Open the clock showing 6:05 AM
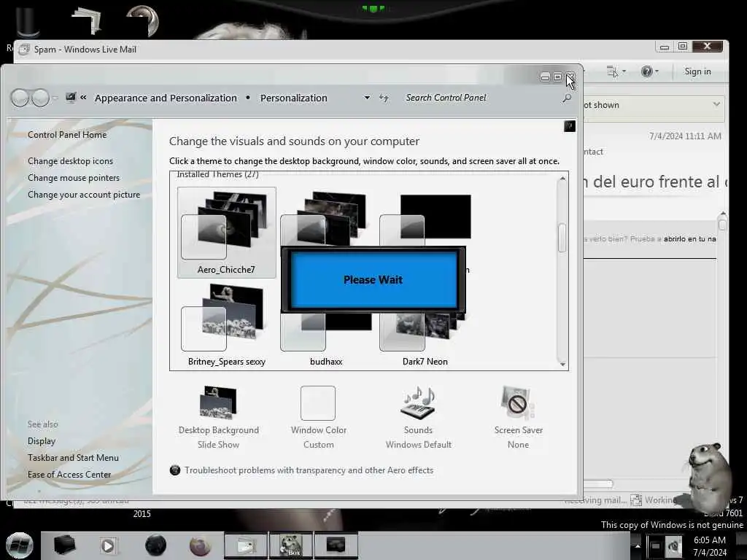Viewport: 747px width, 560px height. click(x=710, y=546)
